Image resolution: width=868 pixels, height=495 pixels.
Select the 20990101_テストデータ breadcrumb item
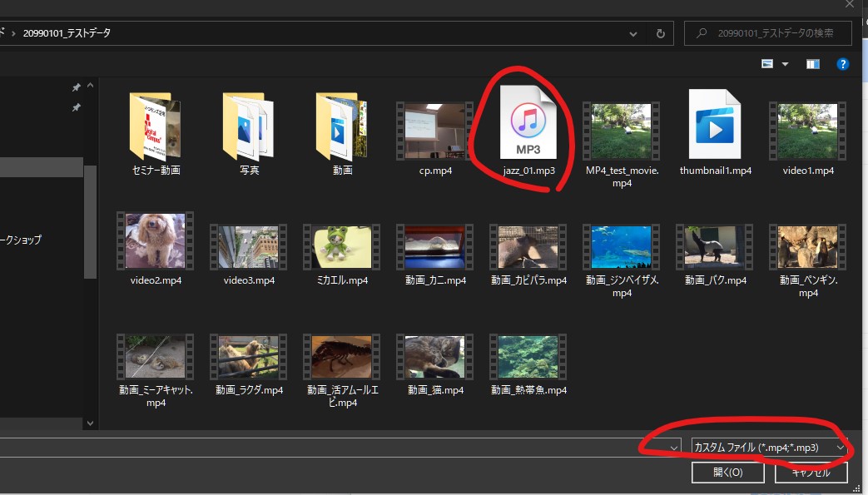(x=67, y=33)
